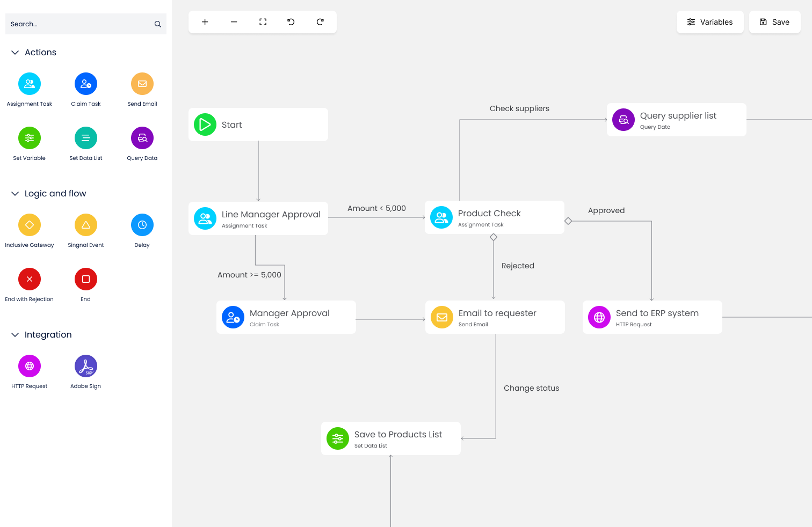Click the undo toolbar icon
This screenshot has height=527, width=812.
pyautogui.click(x=291, y=21)
